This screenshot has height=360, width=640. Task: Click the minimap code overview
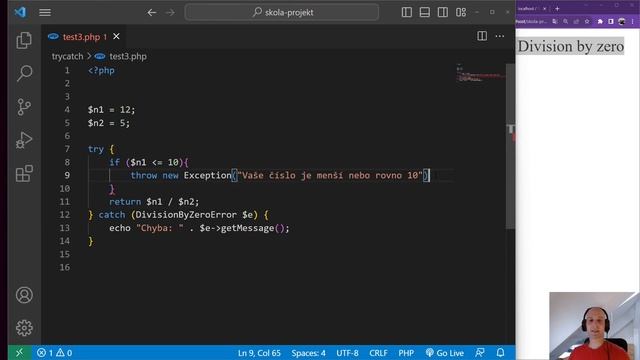480,73
